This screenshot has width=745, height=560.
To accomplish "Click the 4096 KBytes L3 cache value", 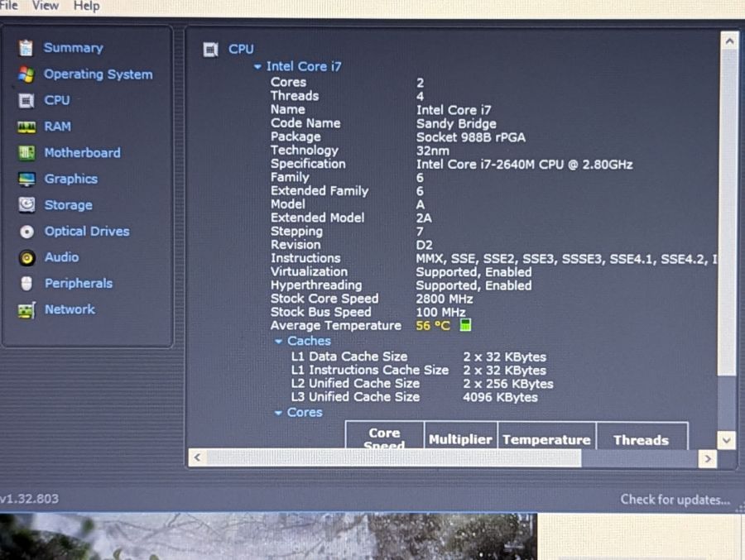I will tap(500, 398).
